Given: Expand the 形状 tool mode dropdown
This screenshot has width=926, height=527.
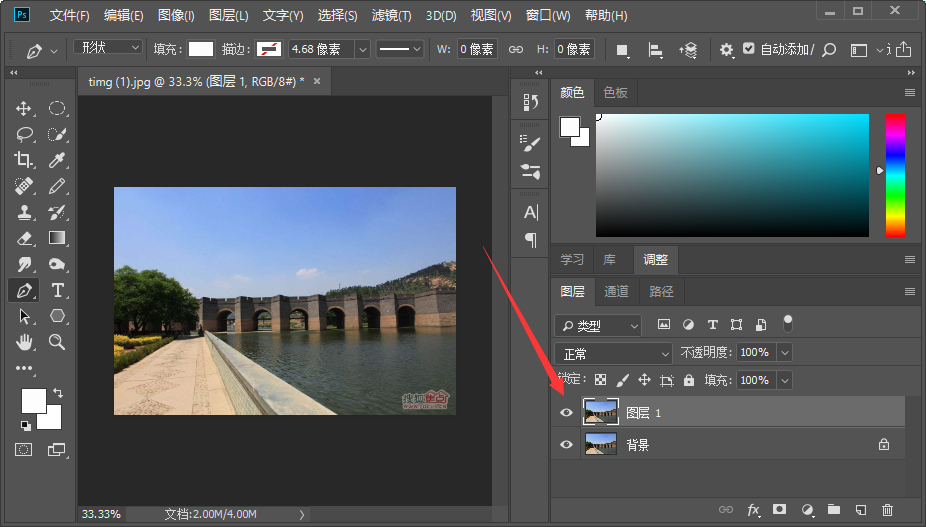Looking at the screenshot, I should [109, 48].
